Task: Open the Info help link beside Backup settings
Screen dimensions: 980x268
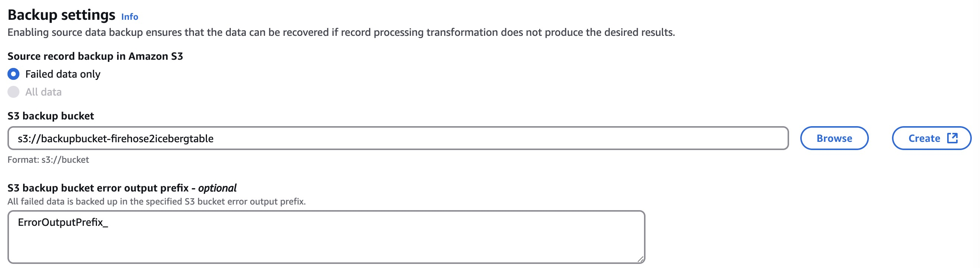Action: point(129,17)
